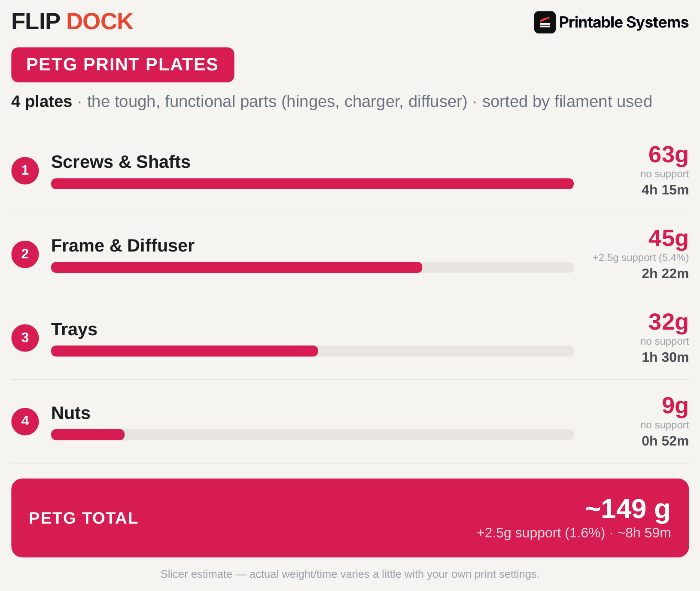The image size is (700, 591).
Task: Click the Nuts filament bar
Action: click(312, 435)
